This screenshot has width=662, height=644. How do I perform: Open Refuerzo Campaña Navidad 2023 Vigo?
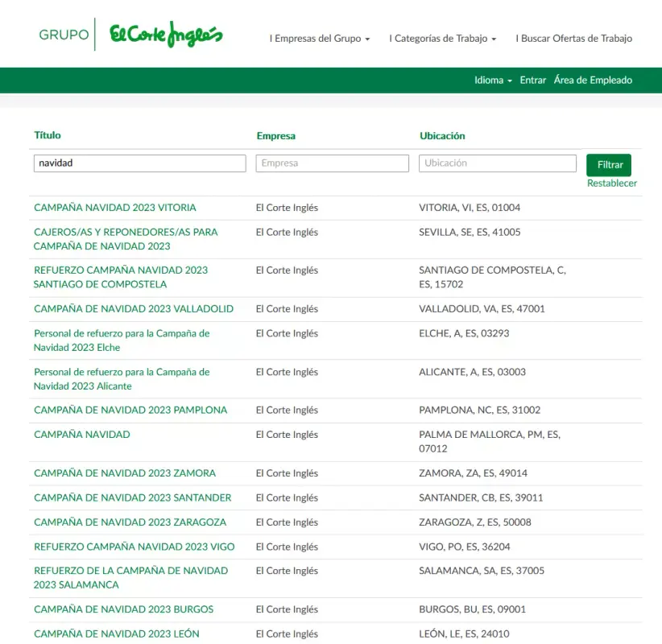pos(134,547)
